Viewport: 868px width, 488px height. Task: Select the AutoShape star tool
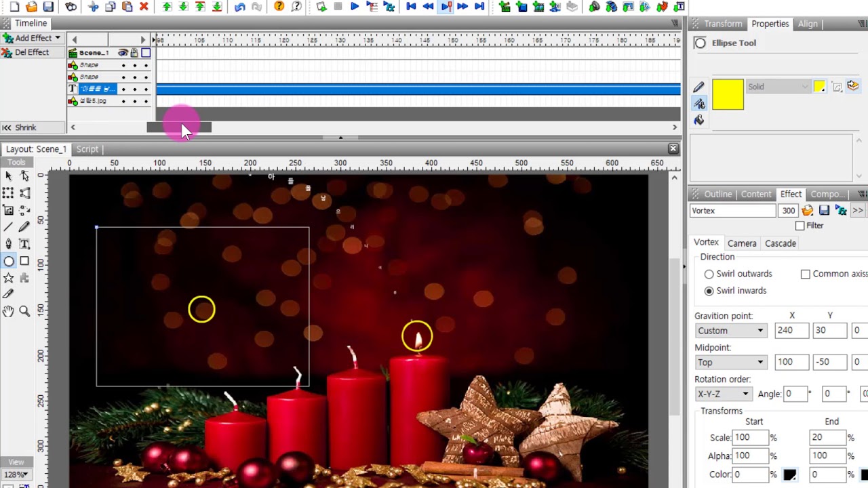[8, 278]
